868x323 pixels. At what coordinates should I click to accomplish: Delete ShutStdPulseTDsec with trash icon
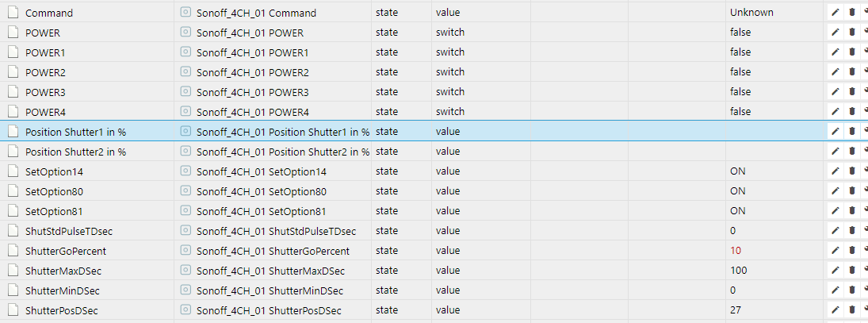pos(852,231)
